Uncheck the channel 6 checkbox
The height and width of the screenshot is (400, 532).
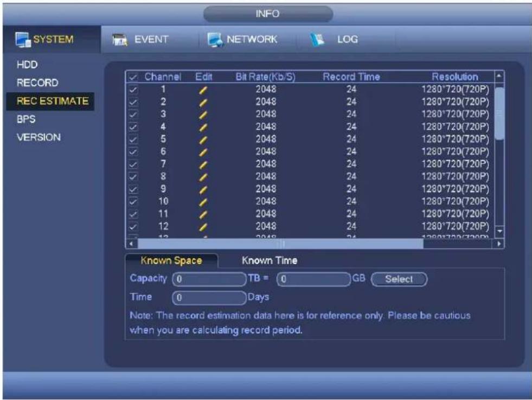tap(133, 152)
